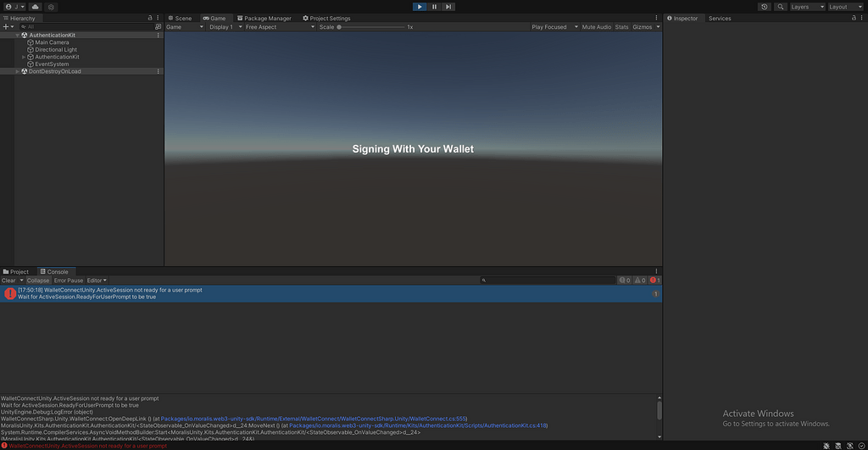Switch to the Inspector tab
The width and height of the screenshot is (868, 450).
682,19
